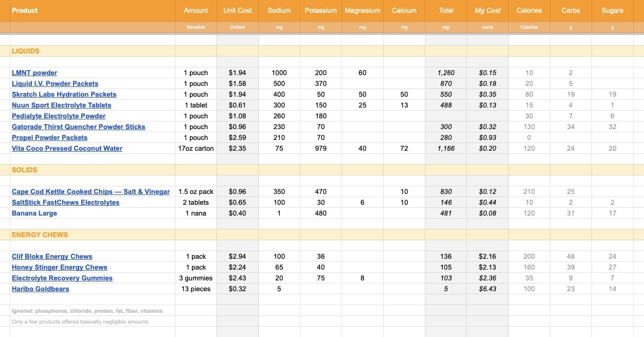Open Gatorade Thirst Quencher Powder Sticks link
Screen dimensions: 644x337
tap(79, 127)
